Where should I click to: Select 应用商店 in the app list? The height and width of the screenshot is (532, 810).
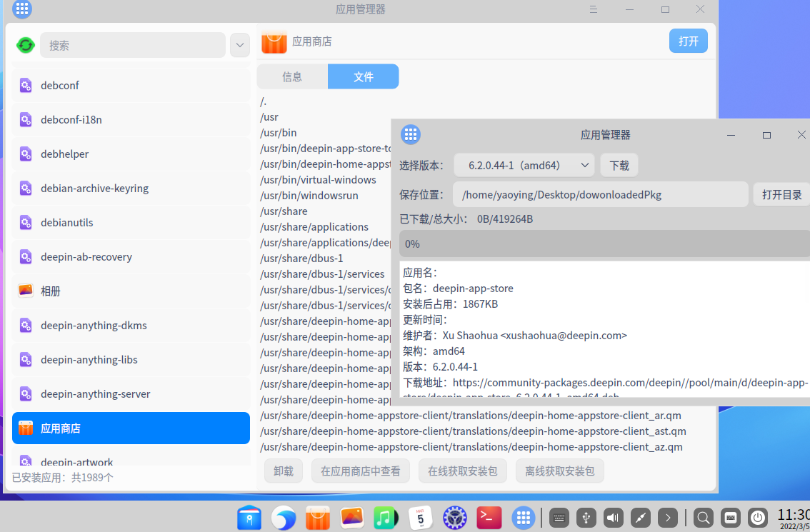click(131, 428)
